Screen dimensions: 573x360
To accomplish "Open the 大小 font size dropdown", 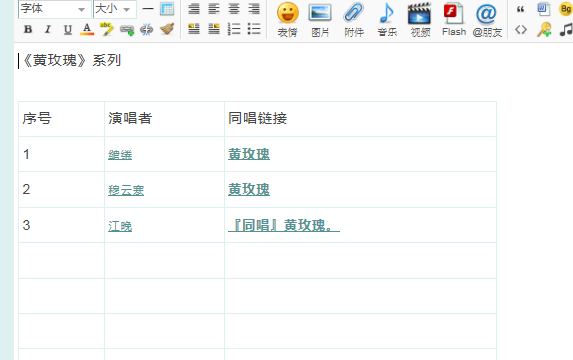I will (114, 9).
